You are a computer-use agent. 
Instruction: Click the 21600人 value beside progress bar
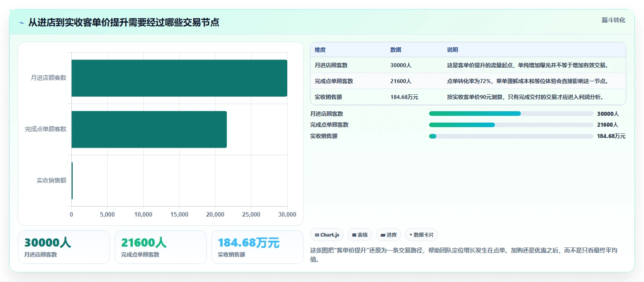tap(608, 125)
